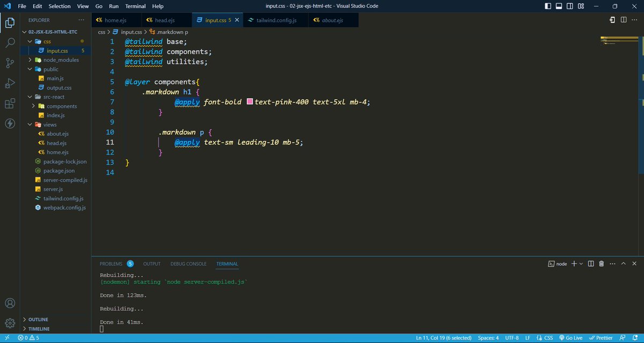Open the File menu
Viewport: 644px width, 343px height.
pyautogui.click(x=22, y=6)
